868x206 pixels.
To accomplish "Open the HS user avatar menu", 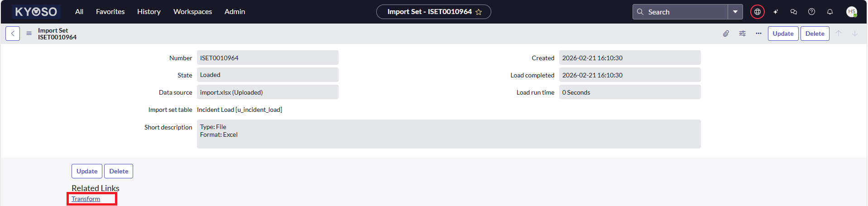I will tap(851, 12).
